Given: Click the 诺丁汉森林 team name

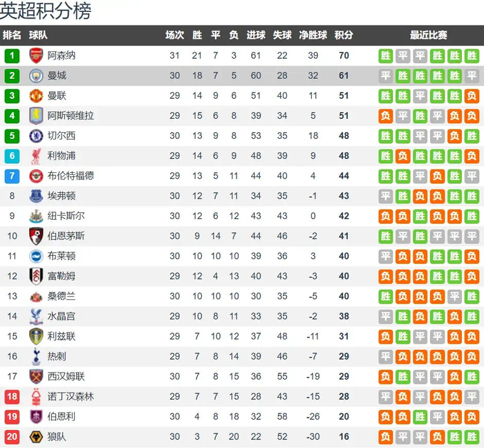Looking at the screenshot, I should coord(71,397).
